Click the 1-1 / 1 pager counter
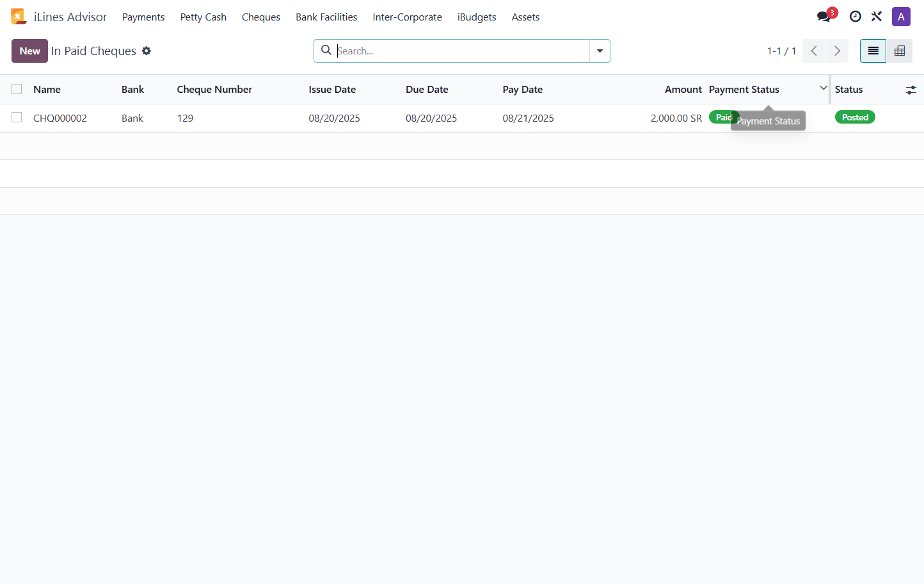924x584 pixels. tap(781, 51)
